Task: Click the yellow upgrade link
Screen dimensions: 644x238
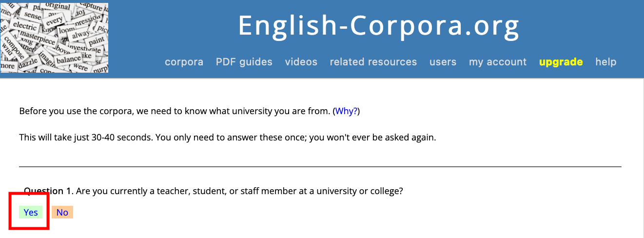Action: [561, 62]
